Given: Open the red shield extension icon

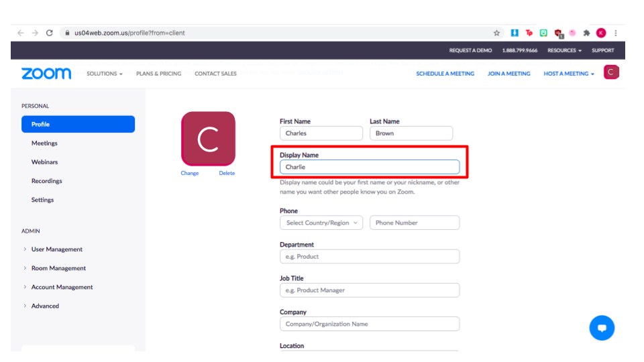Looking at the screenshot, I should [558, 34].
